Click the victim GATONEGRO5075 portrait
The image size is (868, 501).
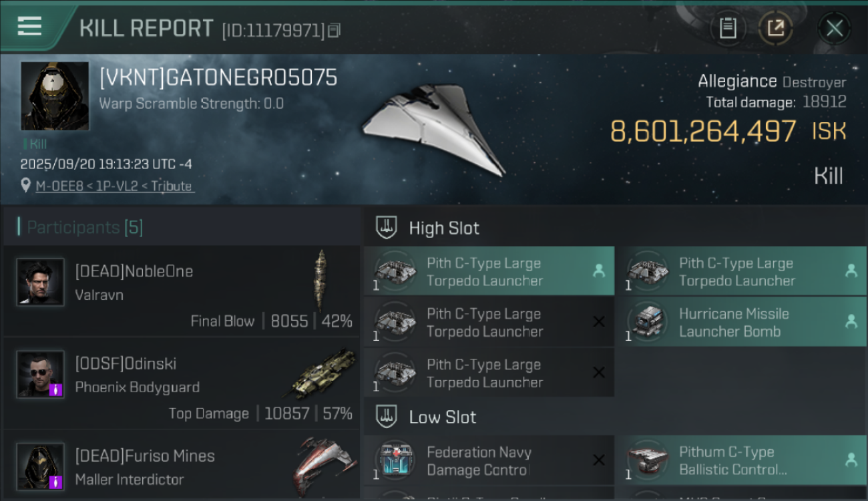tap(55, 96)
